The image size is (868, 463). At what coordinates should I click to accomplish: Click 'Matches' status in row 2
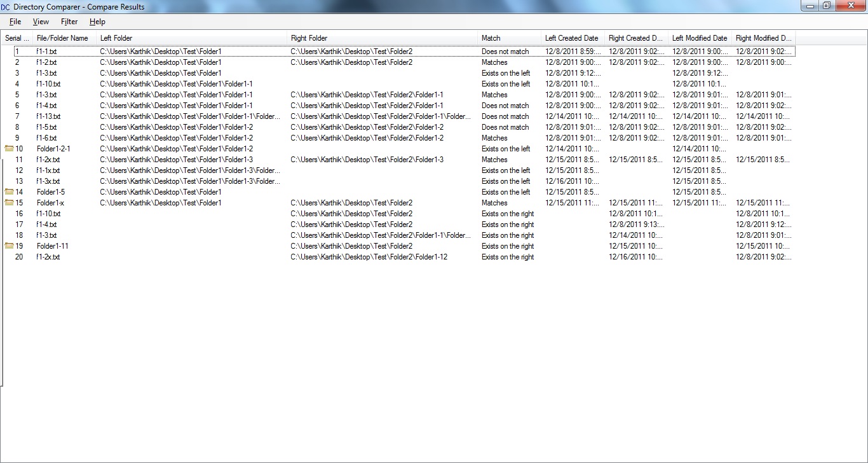point(494,62)
